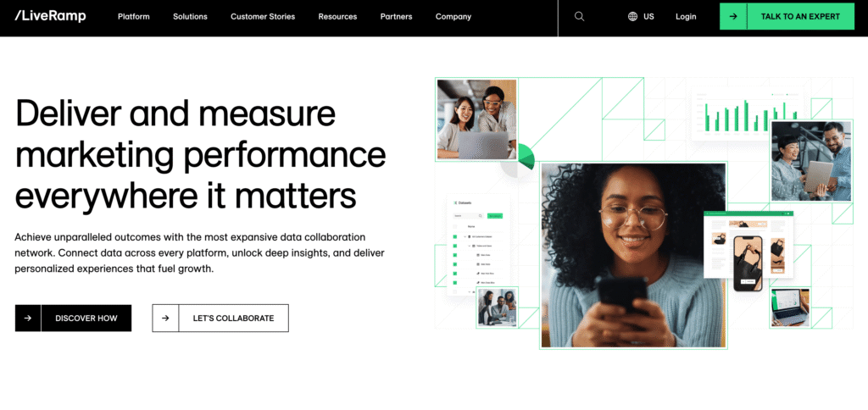Click the arrow icon beside Let's Collaborate
This screenshot has height=410, width=868.
(x=165, y=319)
